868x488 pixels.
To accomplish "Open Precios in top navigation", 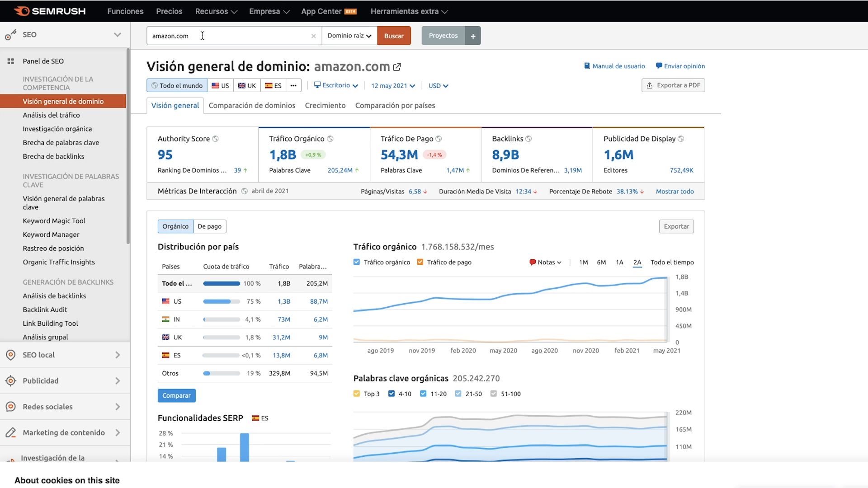I will point(169,11).
